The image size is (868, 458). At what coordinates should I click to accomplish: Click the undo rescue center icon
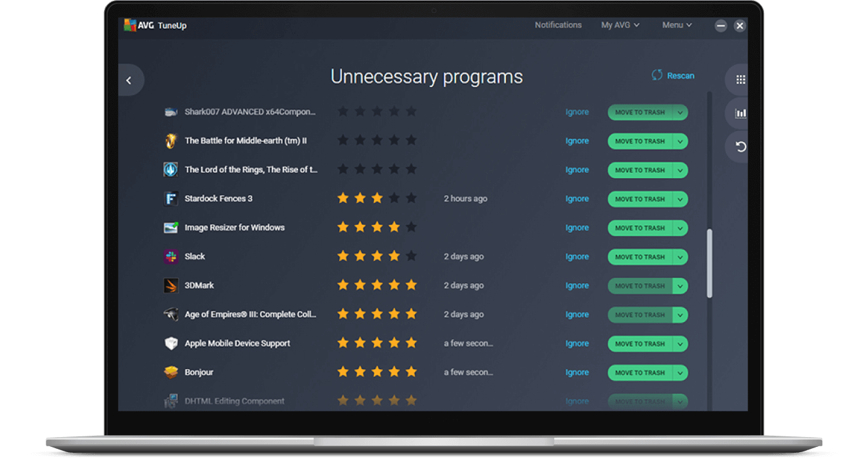(741, 147)
